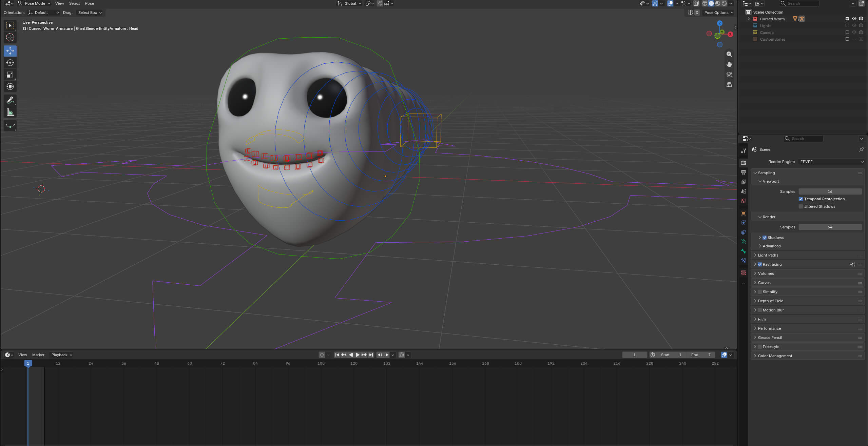The image size is (868, 446).
Task: Toggle the Shadows checkbox
Action: [x=765, y=238]
